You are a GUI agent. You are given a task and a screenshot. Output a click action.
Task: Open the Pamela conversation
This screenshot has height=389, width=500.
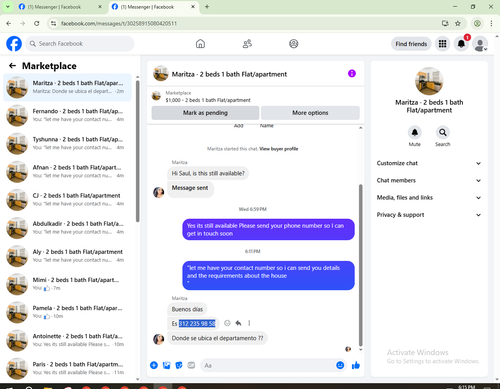click(x=67, y=312)
